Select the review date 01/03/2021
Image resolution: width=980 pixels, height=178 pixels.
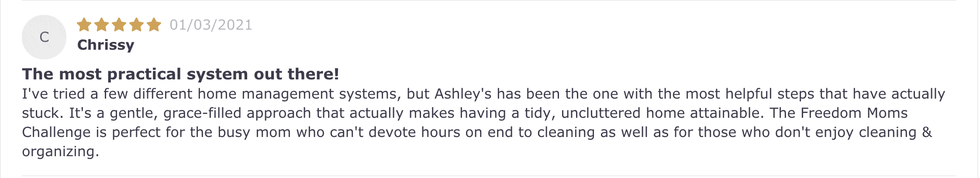tap(211, 25)
